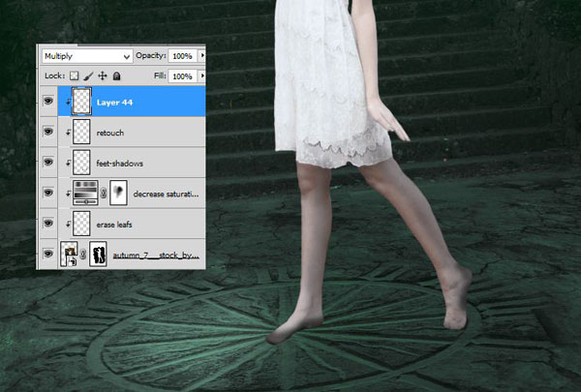The image size is (581, 392).
Task: Toggle visibility of the retouch layer
Action: point(48,132)
